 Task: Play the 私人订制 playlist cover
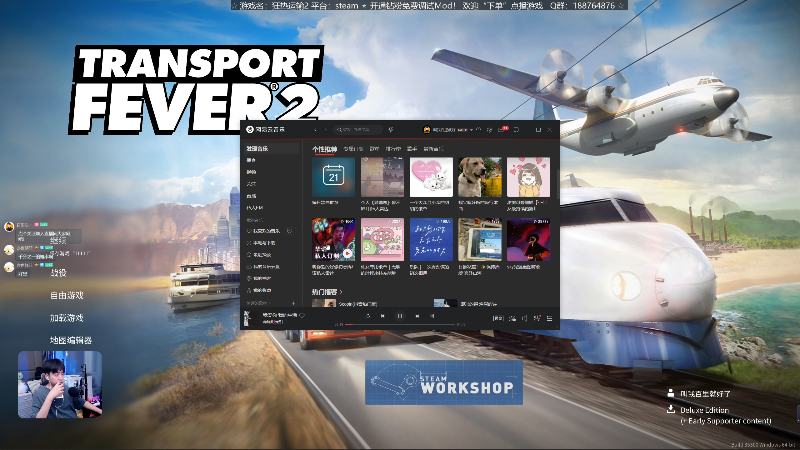click(333, 239)
